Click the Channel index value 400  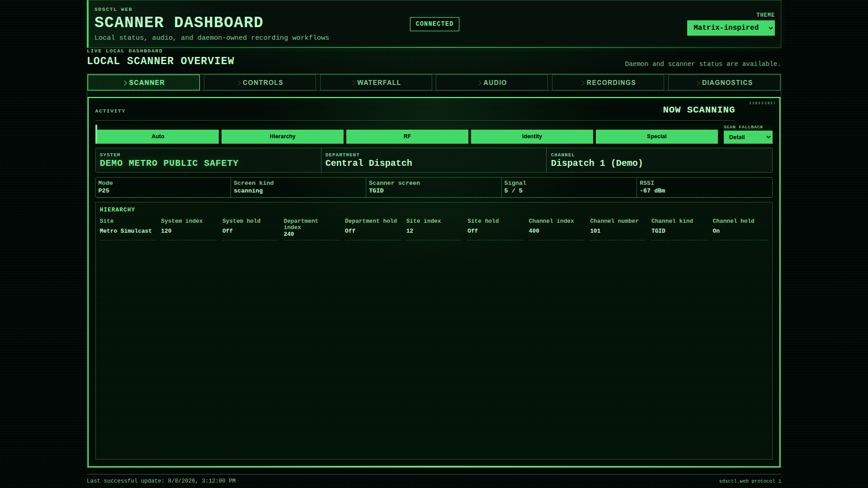[534, 231]
